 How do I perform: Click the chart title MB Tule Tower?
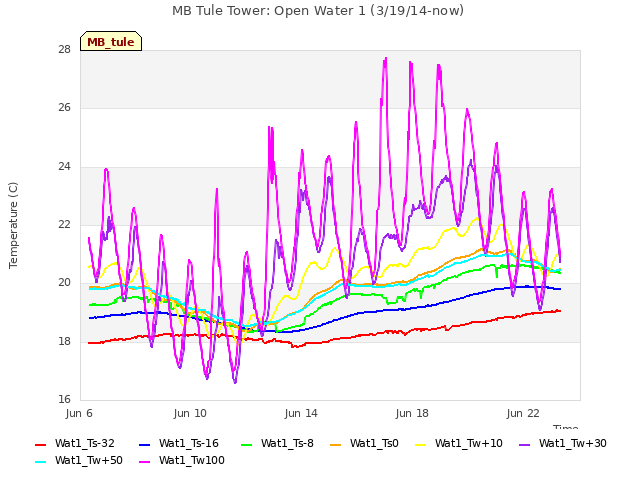(x=318, y=11)
